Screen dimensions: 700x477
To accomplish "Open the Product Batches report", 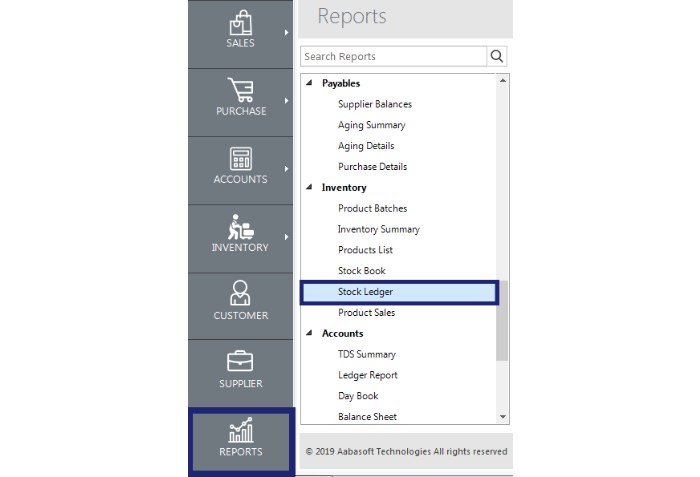I will (372, 209).
